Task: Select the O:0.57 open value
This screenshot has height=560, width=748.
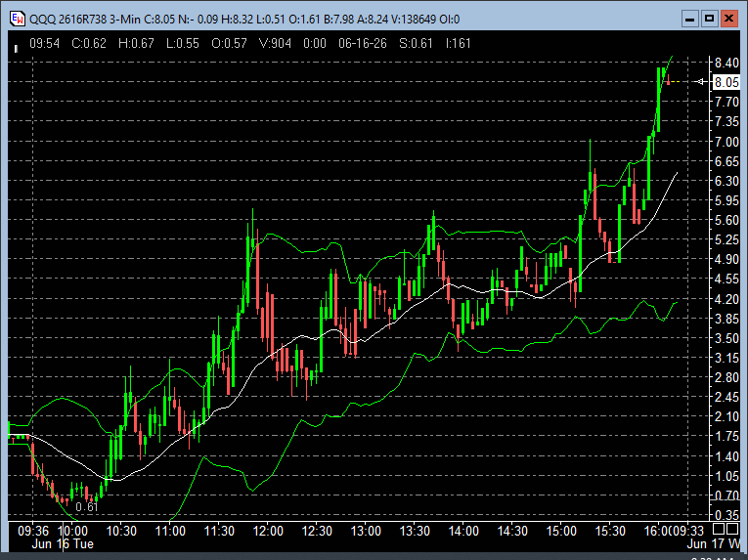Action: click(x=229, y=43)
